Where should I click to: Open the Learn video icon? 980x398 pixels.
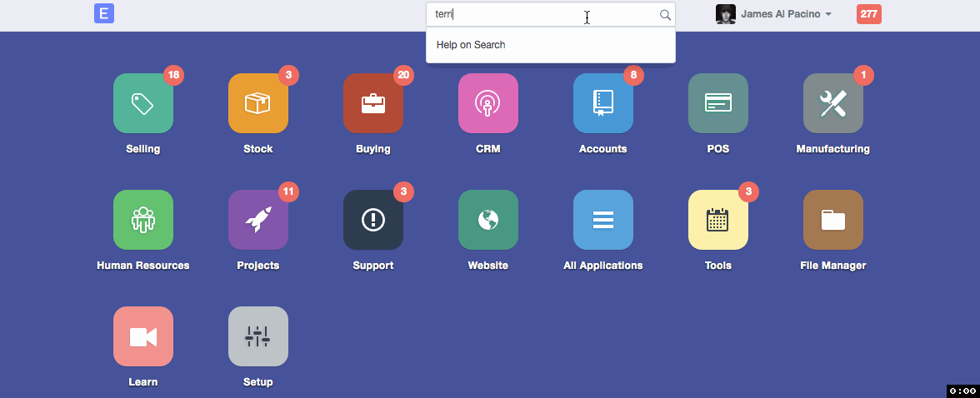coord(143,336)
